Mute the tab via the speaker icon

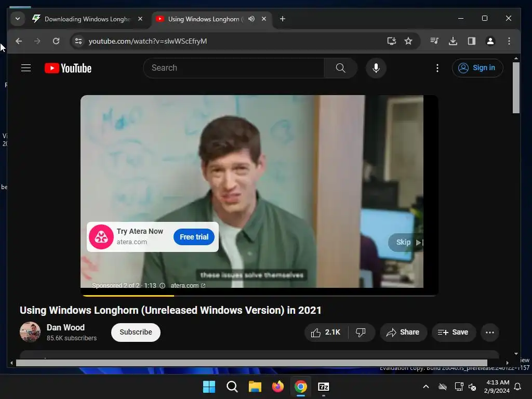251,19
